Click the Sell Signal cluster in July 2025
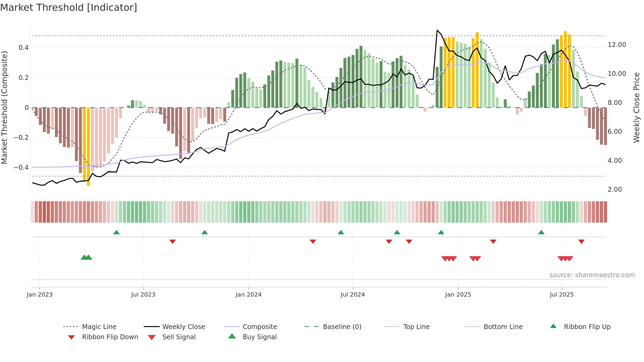This screenshot has width=644, height=362. pos(565,259)
